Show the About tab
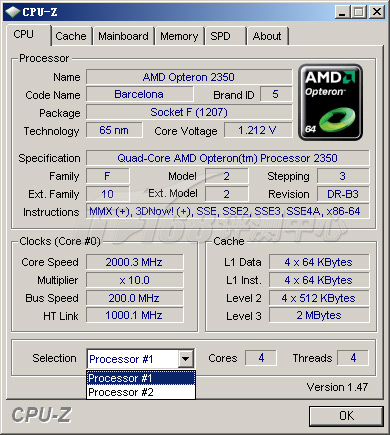This screenshot has height=435, width=390. (267, 36)
